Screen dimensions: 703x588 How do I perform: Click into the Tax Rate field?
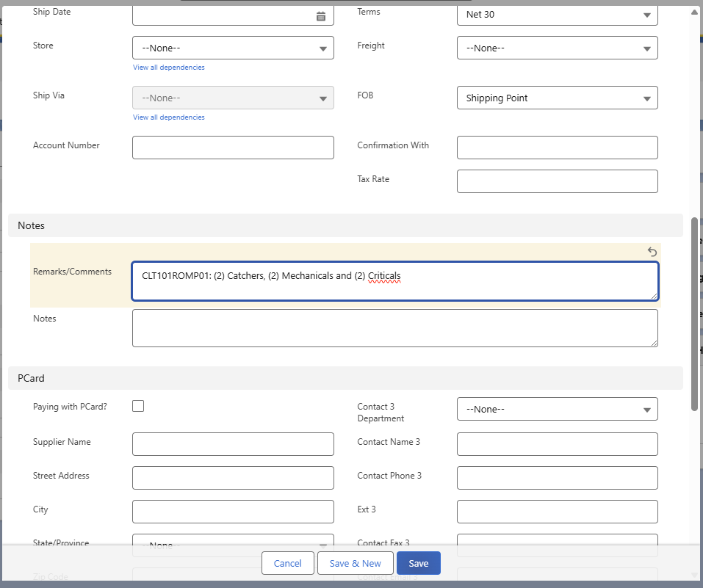tap(558, 181)
